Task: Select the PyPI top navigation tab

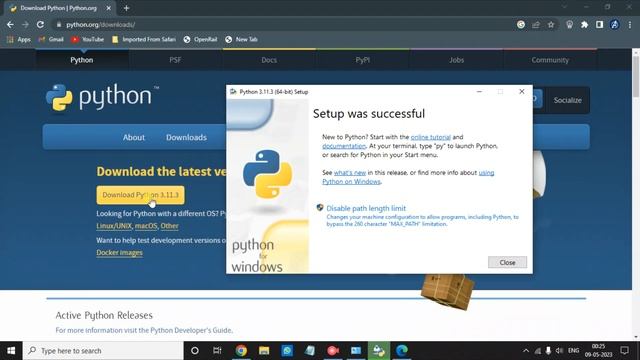Action: [362, 60]
